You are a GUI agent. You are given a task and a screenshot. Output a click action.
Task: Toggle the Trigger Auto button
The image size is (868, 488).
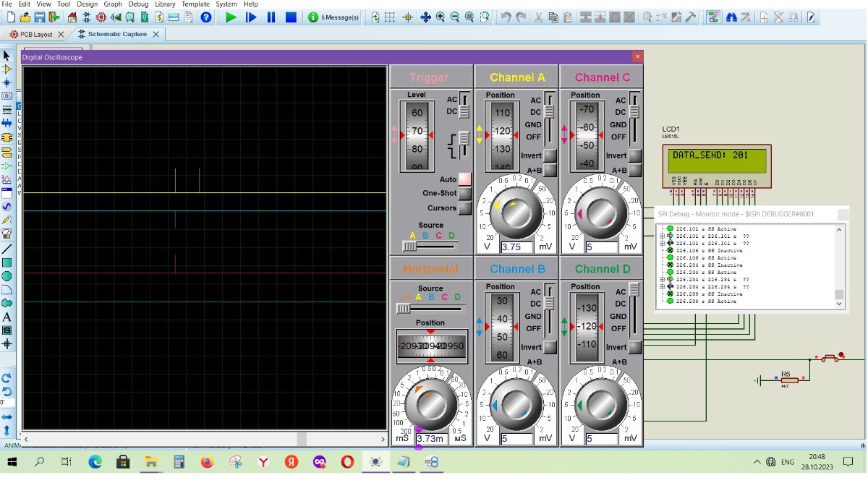click(x=464, y=179)
